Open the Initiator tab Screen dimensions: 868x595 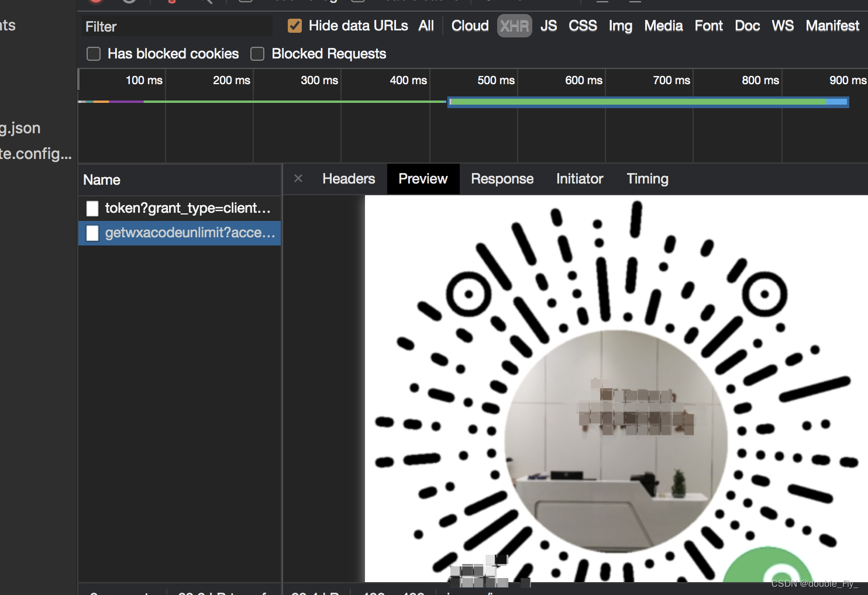pyautogui.click(x=580, y=179)
